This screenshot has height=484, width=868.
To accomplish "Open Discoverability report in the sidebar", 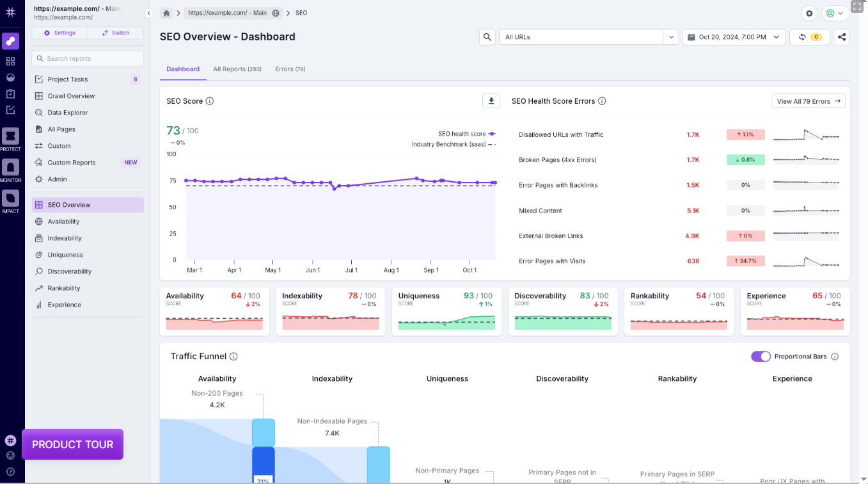I will point(88,271).
